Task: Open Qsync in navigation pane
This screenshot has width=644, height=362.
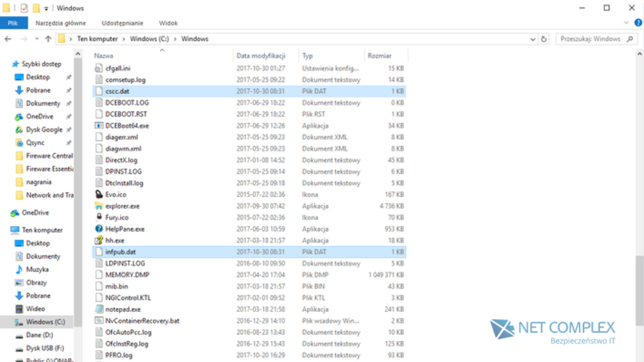Action: pos(35,143)
